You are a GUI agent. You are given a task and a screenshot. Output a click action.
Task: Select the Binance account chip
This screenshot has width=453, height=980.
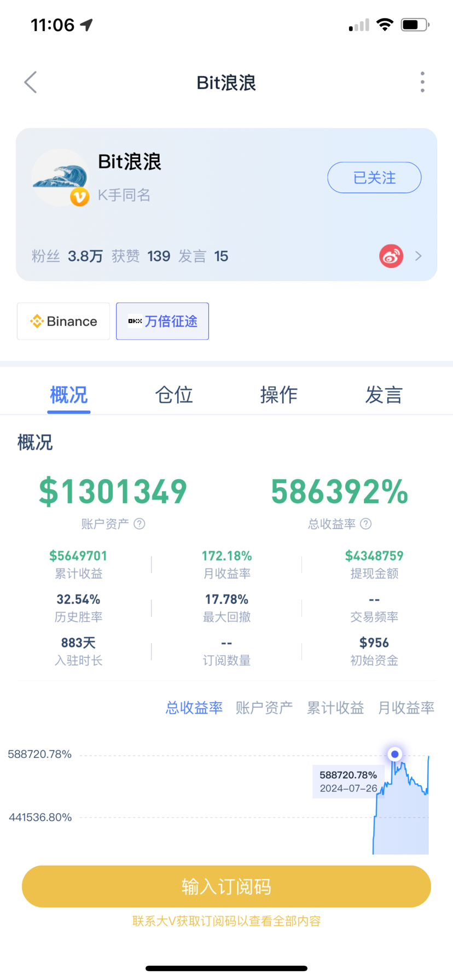[63, 321]
